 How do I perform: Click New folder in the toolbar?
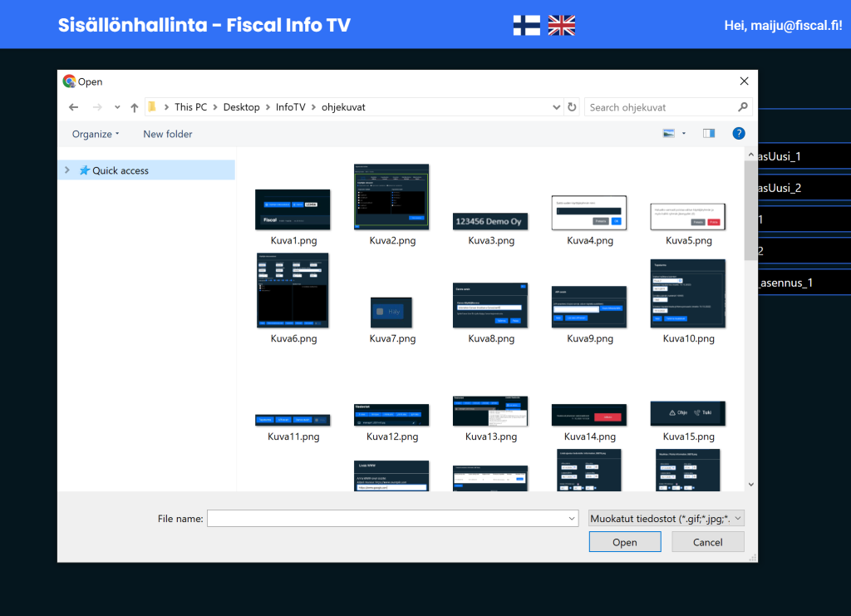[167, 134]
